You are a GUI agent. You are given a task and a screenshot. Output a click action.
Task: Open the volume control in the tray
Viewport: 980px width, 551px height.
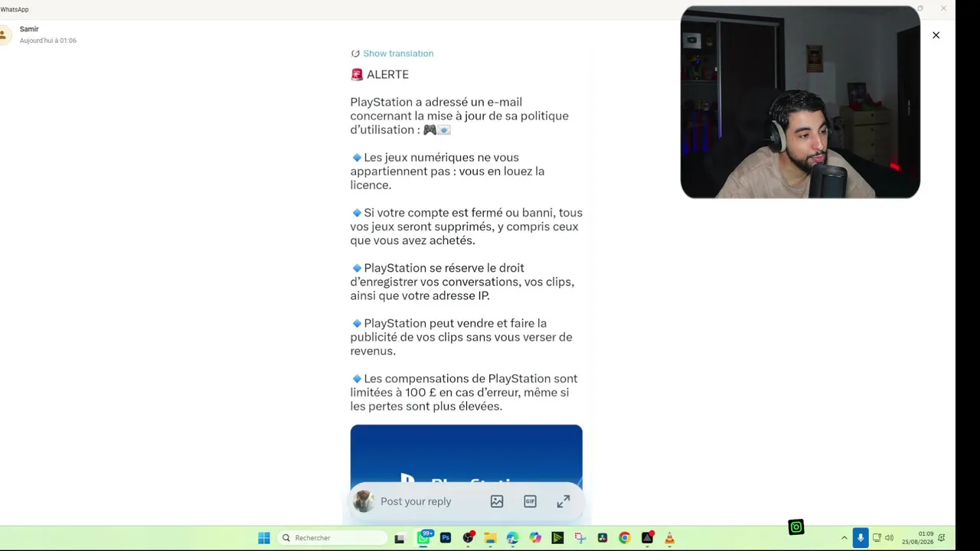coord(889,538)
